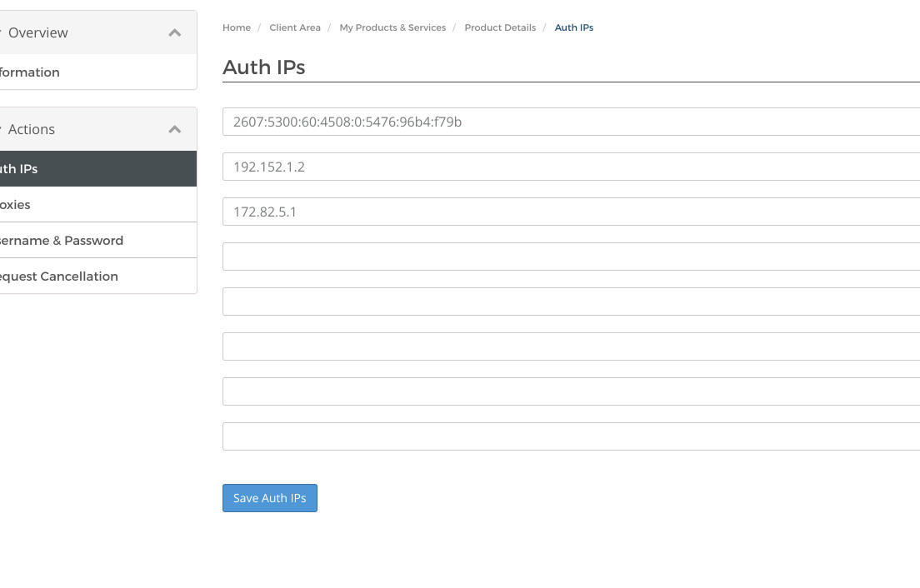Focus the fifth Auth IP input field
The width and height of the screenshot is (920, 588).
coord(571,301)
